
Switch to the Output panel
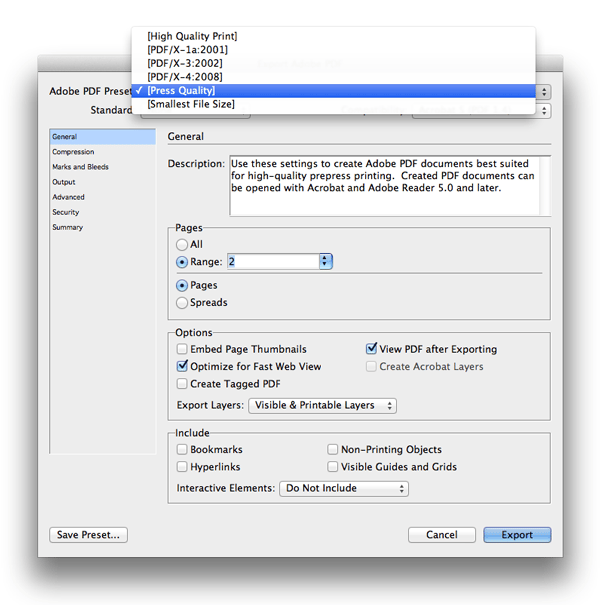(x=103, y=182)
